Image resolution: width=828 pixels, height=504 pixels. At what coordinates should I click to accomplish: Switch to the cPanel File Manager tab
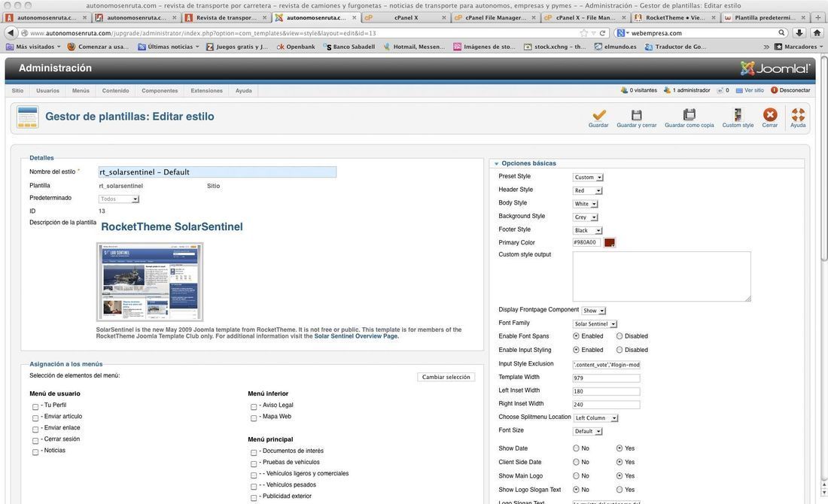[495, 17]
